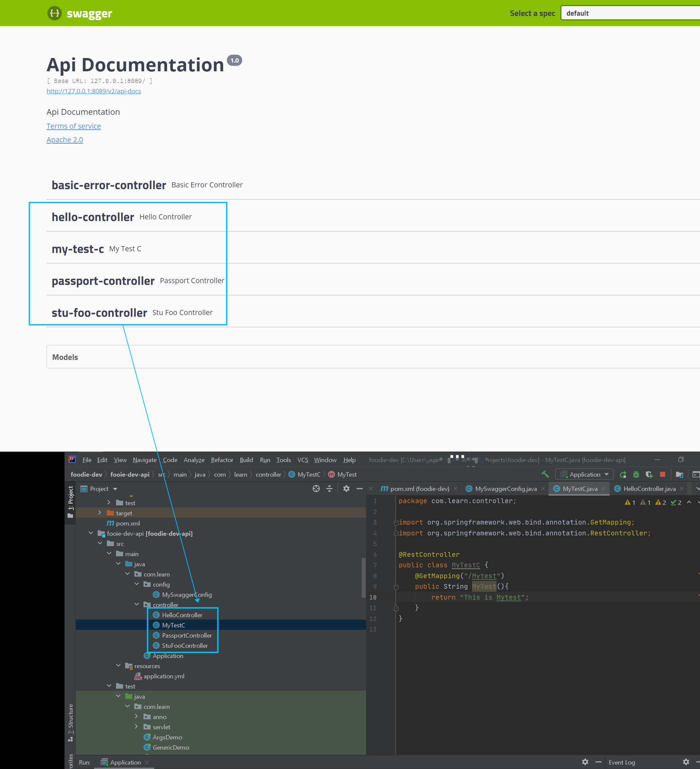Collapse the fooie-dev-api module node
700x769 pixels.
point(91,533)
